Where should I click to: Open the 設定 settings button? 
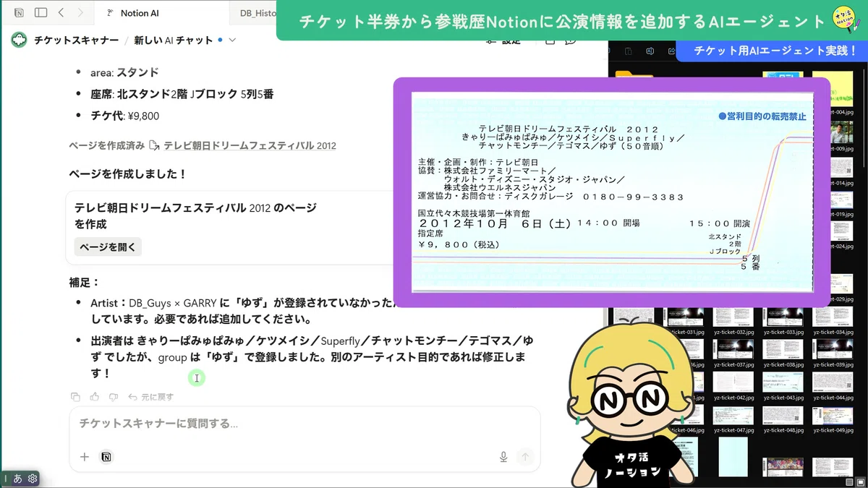[504, 41]
